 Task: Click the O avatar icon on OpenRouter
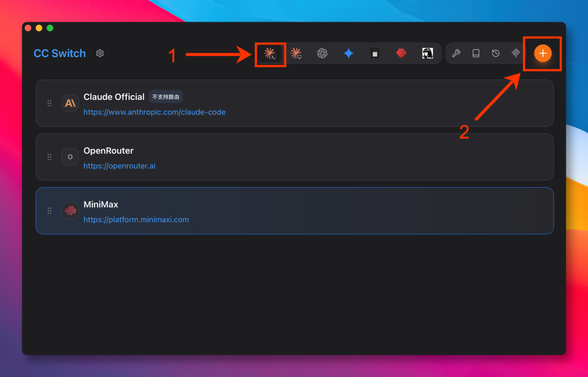[70, 157]
